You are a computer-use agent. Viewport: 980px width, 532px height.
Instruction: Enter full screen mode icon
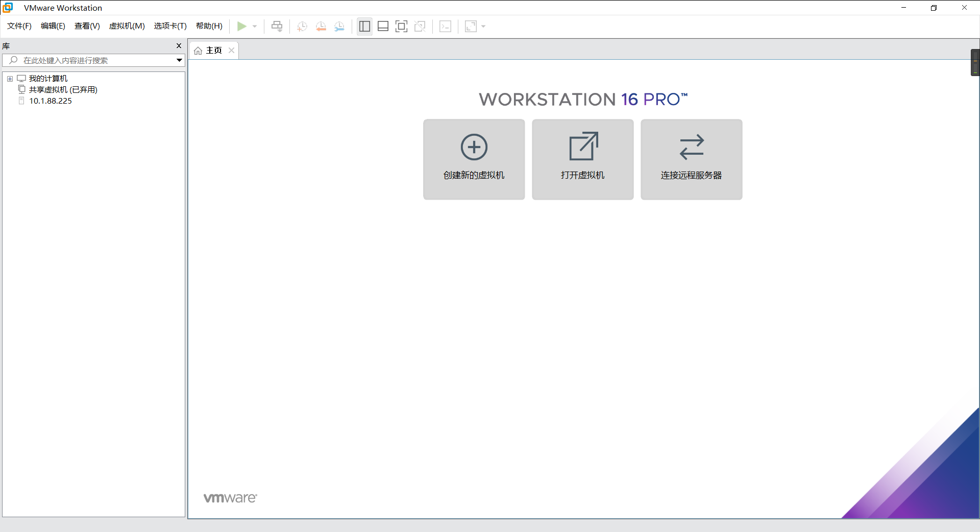click(x=402, y=26)
